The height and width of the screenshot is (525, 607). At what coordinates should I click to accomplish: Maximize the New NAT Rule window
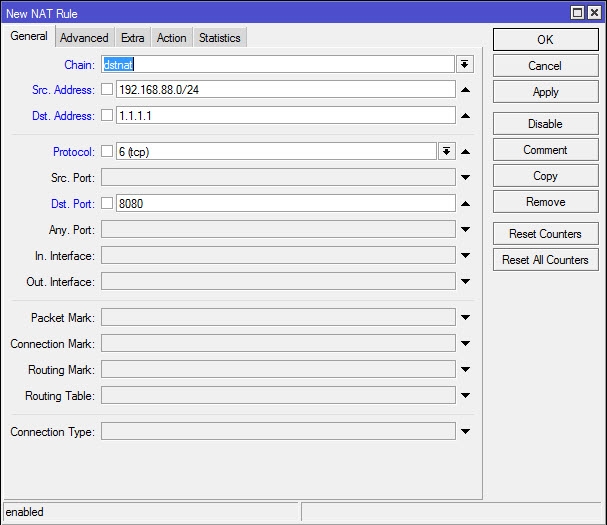578,13
